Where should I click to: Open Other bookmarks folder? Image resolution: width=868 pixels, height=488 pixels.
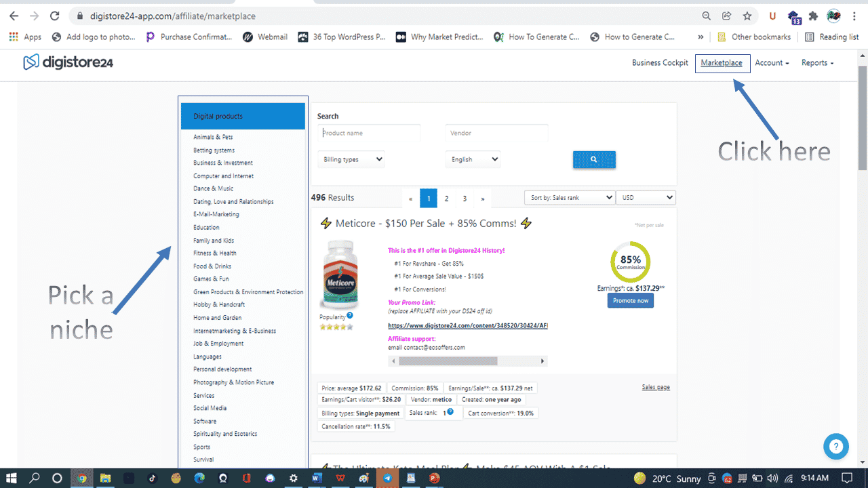tap(754, 37)
